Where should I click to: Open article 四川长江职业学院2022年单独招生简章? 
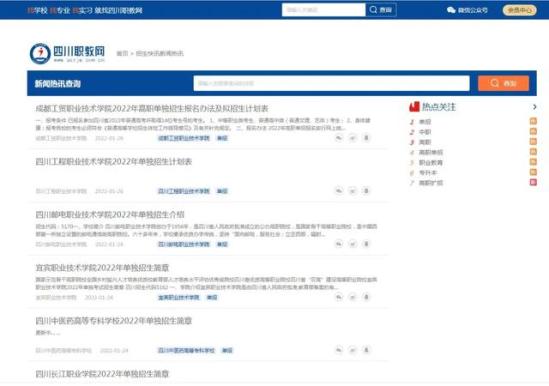tap(102, 374)
